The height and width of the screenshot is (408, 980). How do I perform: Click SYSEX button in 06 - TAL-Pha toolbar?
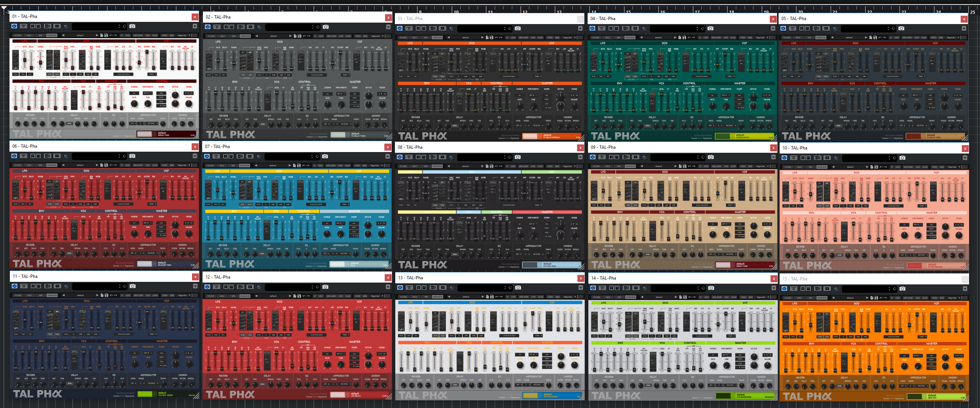click(x=165, y=165)
